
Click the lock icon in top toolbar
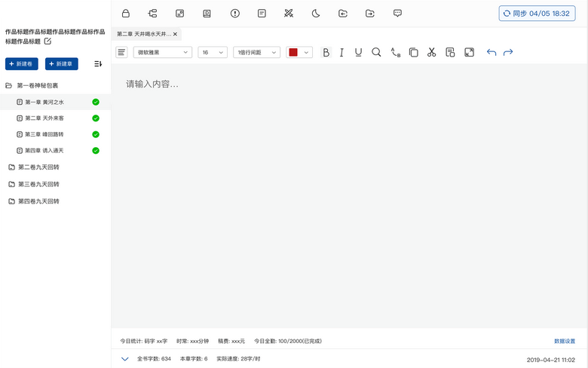(x=126, y=14)
